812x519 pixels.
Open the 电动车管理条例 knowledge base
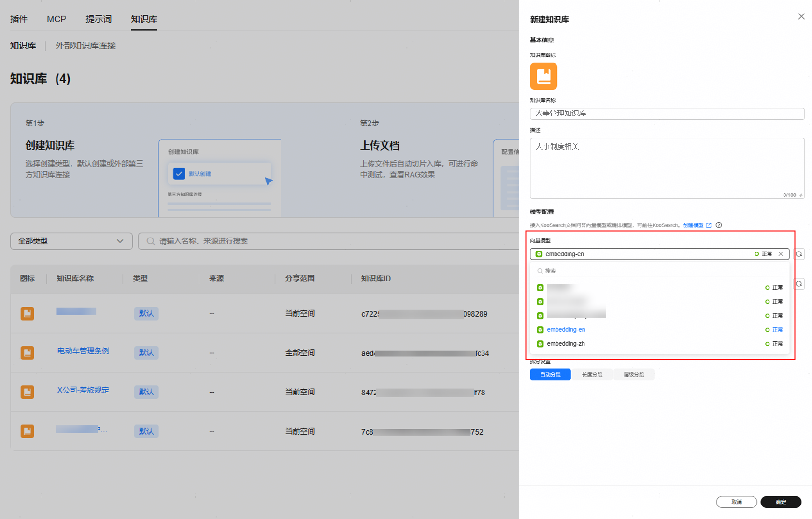tap(83, 351)
